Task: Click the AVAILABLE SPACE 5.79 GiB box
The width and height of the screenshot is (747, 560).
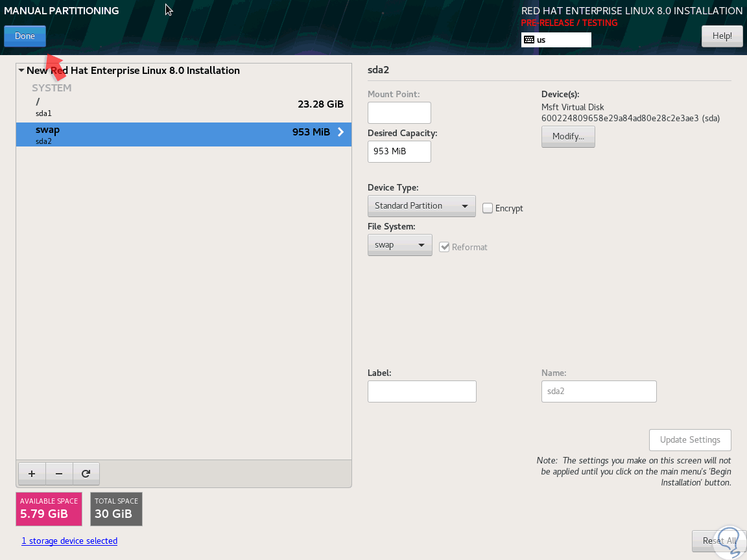Action: tap(49, 509)
